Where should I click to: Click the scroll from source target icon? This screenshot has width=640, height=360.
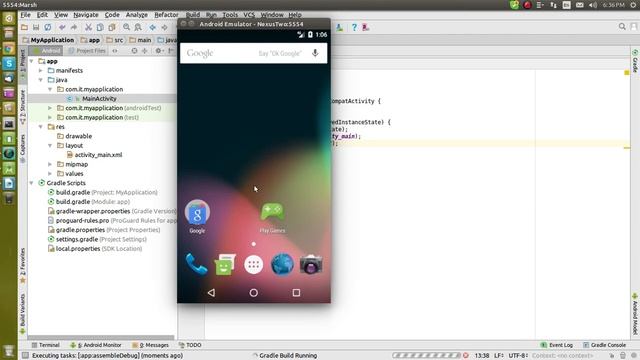[134, 51]
